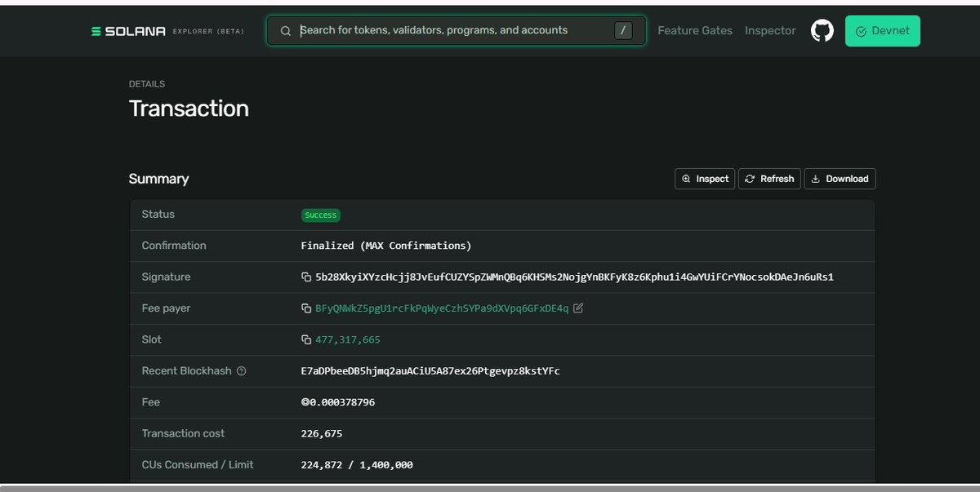Click the Solana Explorer logo

pos(167,31)
